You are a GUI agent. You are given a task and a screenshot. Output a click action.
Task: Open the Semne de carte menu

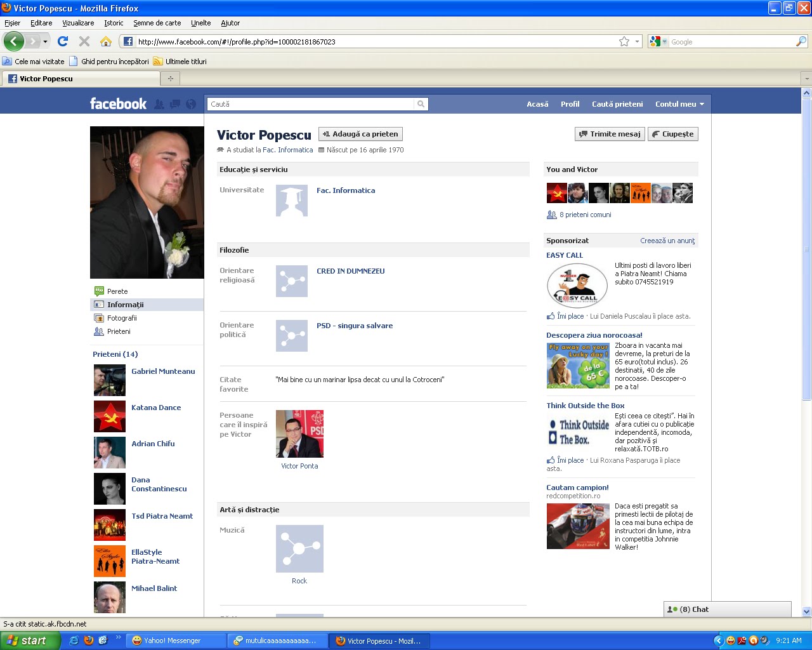(x=157, y=23)
